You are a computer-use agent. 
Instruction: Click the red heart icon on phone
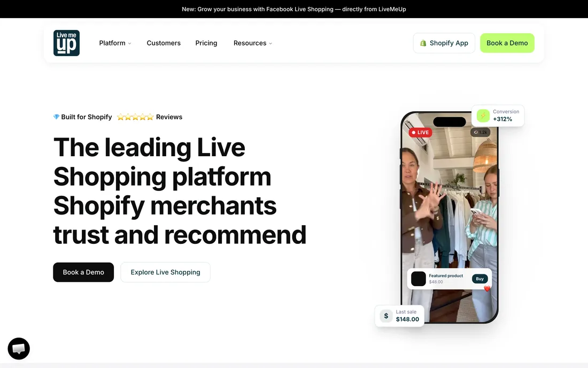(487, 288)
